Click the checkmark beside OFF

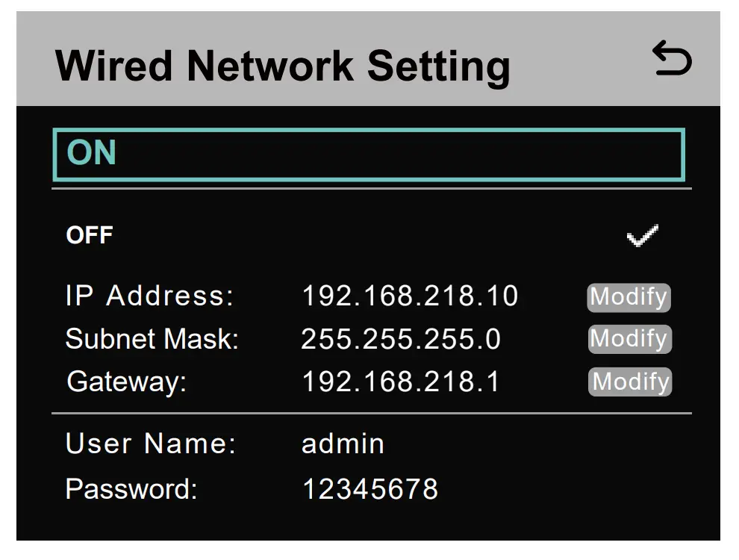(642, 237)
